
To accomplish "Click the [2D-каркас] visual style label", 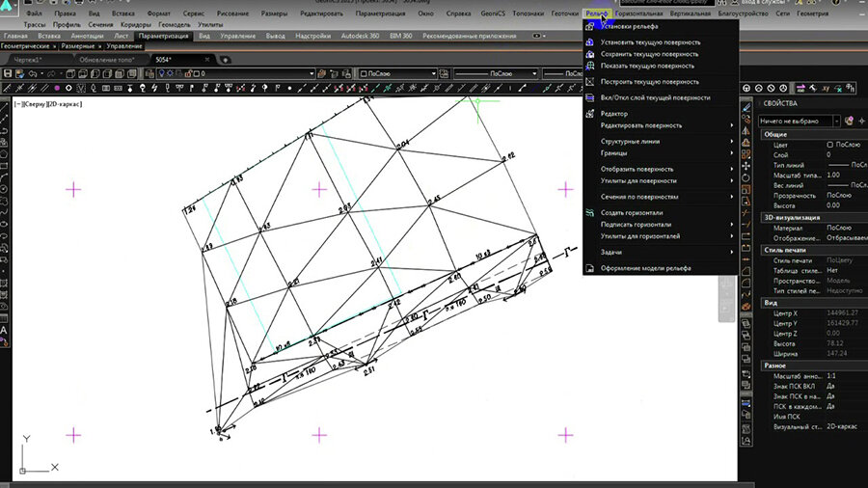I will pyautogui.click(x=66, y=104).
